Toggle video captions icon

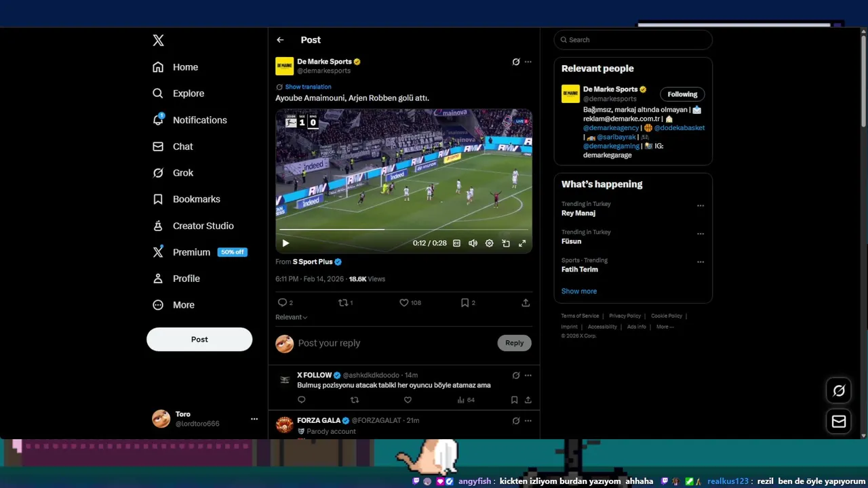click(456, 243)
